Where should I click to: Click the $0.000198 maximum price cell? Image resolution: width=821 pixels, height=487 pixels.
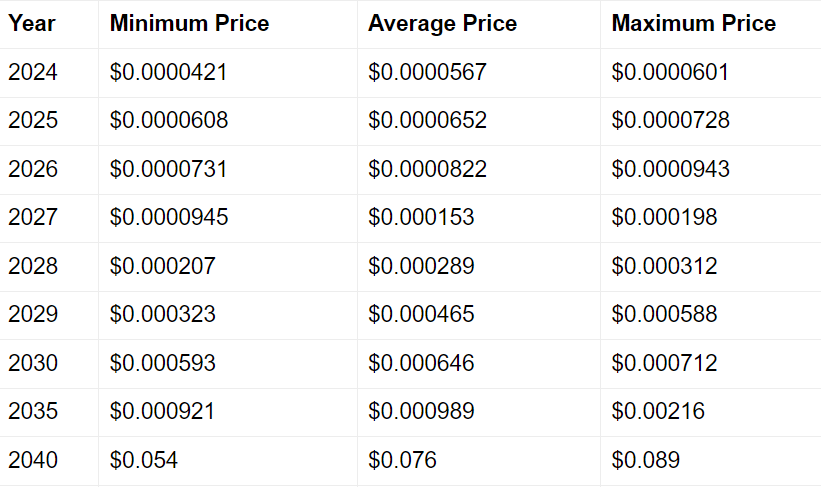coord(664,217)
